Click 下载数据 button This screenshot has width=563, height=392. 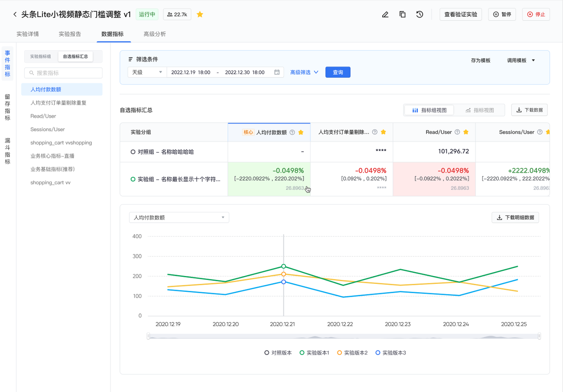[x=529, y=110]
